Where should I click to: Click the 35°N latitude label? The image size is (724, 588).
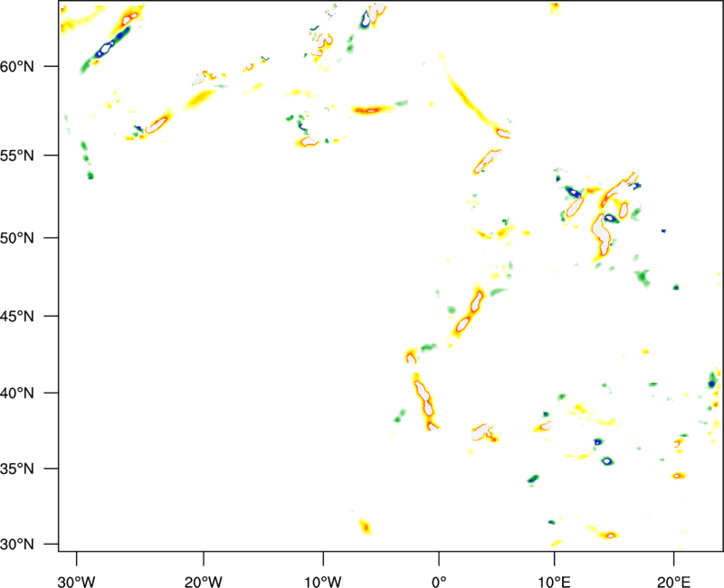pos(17,469)
